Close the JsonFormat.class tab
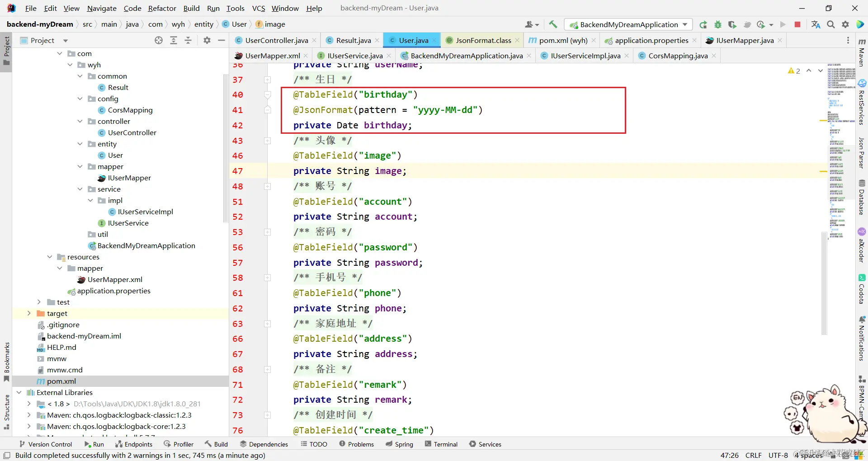The image size is (868, 461). pos(517,40)
